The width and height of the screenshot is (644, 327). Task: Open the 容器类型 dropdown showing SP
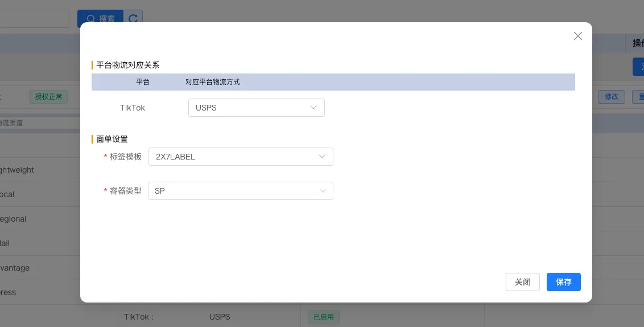[x=241, y=191]
